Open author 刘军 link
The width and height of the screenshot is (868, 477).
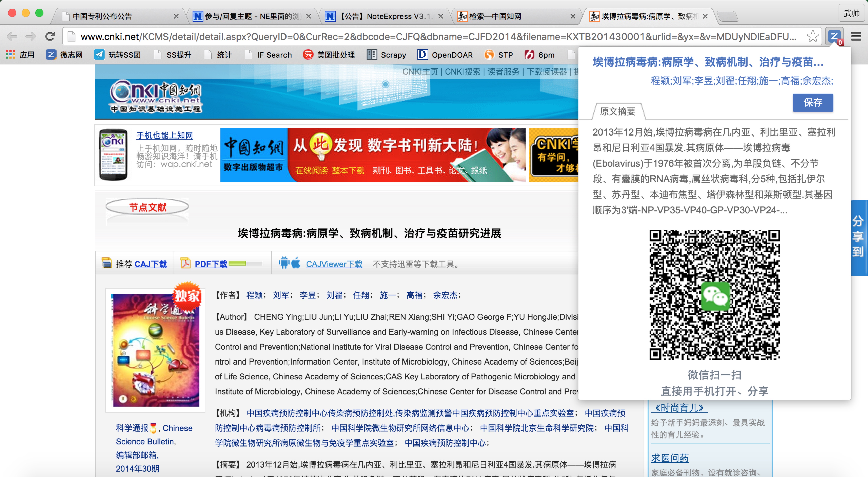281,295
